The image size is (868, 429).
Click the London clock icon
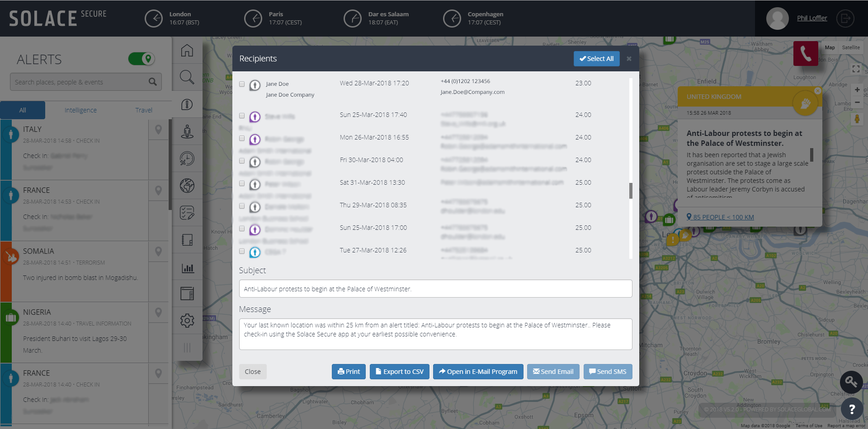[154, 19]
